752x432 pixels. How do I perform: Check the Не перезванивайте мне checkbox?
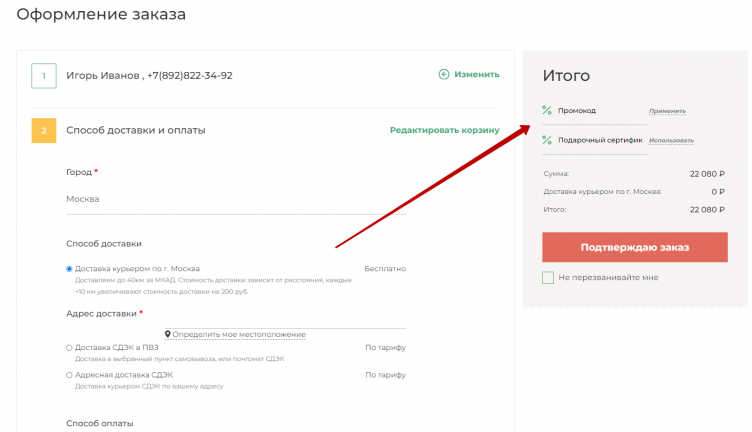[x=548, y=278]
